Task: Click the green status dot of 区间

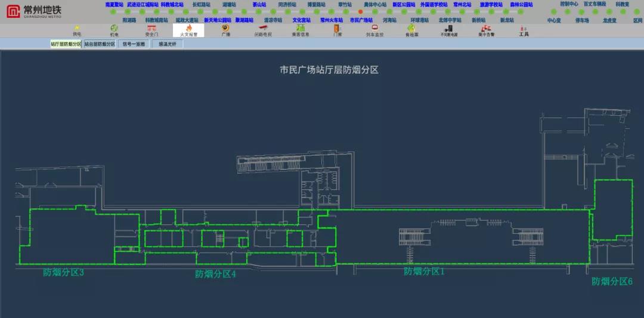Action: coord(637,12)
